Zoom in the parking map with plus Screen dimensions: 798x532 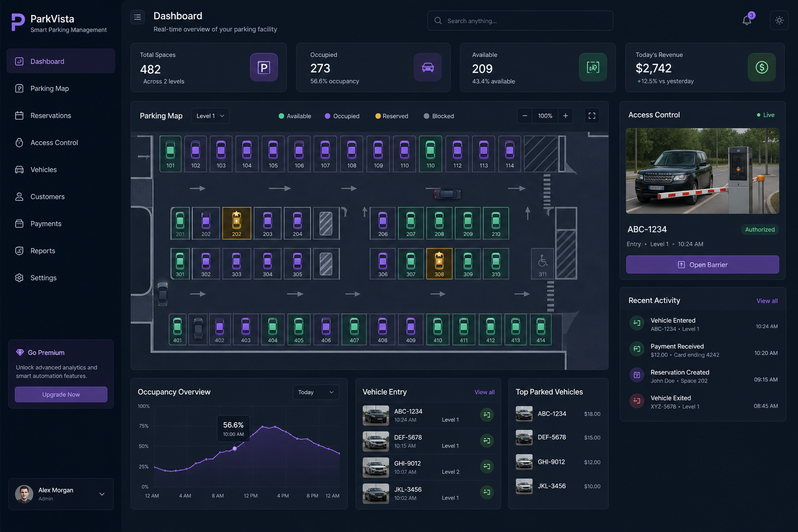click(x=565, y=116)
